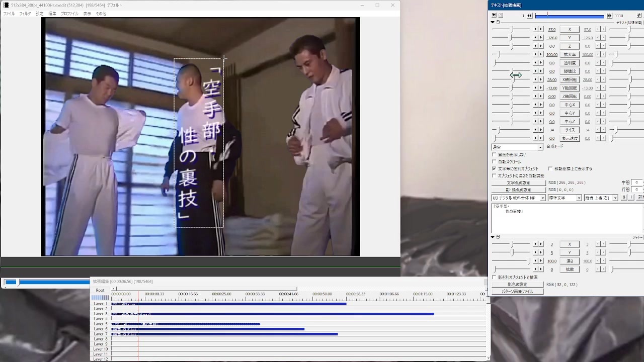Click the 字間 character spacing field
The height and width of the screenshot is (362, 644).
[x=637, y=183]
